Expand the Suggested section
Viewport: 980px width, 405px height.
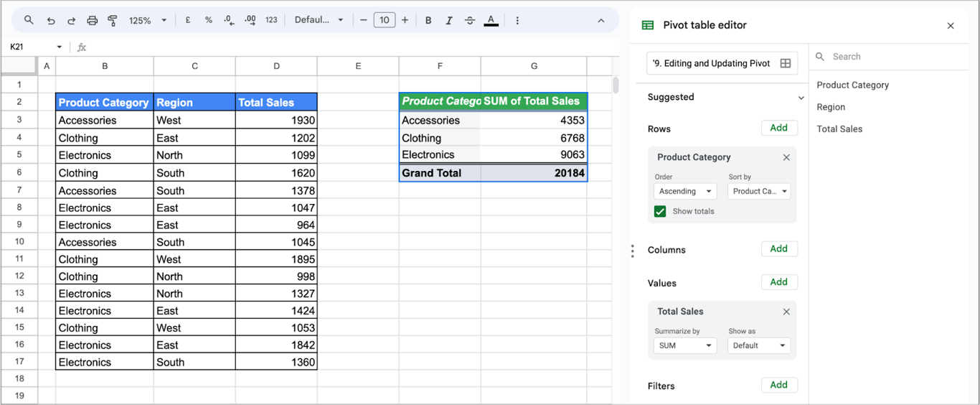coord(801,98)
